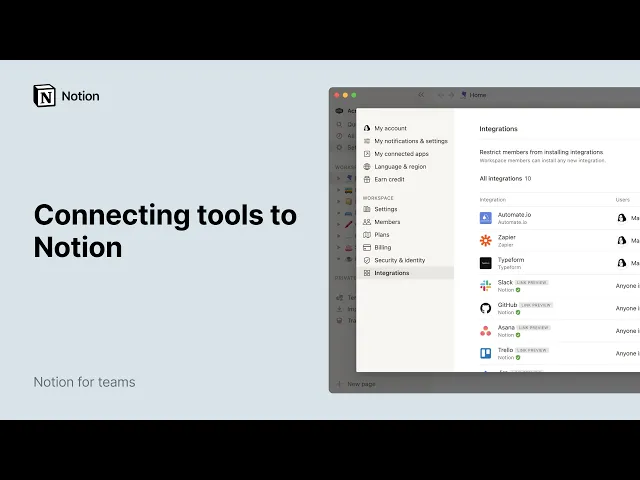Click the 'All integrations 10' label
640x480 pixels.
coord(505,178)
